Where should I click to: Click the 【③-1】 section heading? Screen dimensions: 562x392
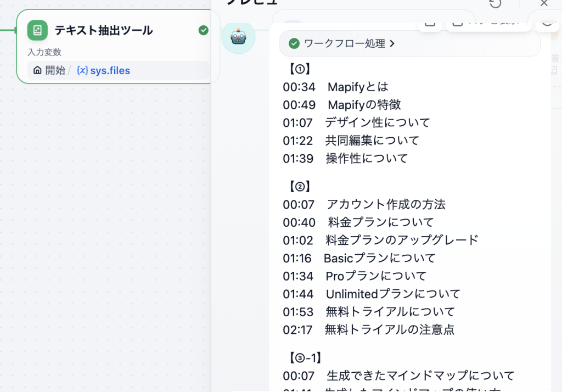(305, 358)
